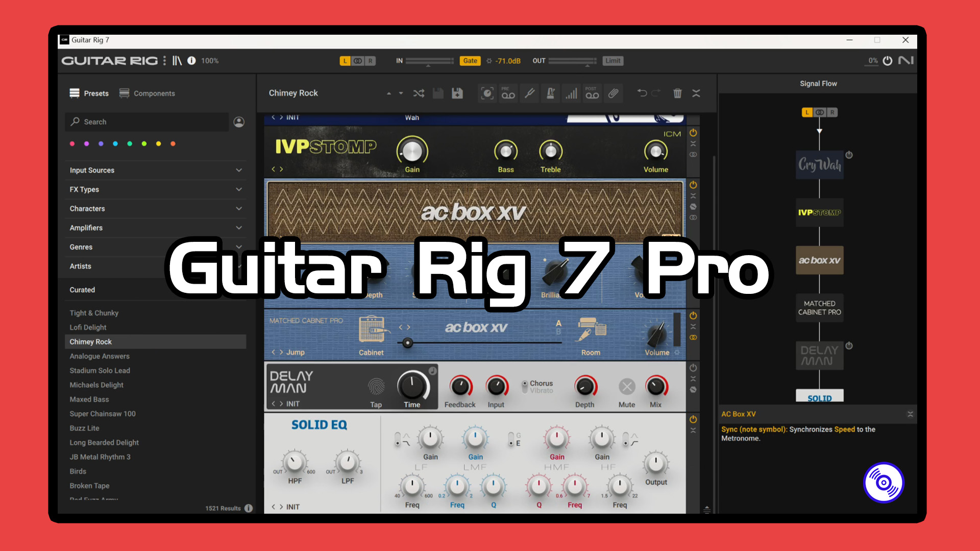Click the Redo icon in toolbar
This screenshot has height=551, width=980.
click(655, 93)
